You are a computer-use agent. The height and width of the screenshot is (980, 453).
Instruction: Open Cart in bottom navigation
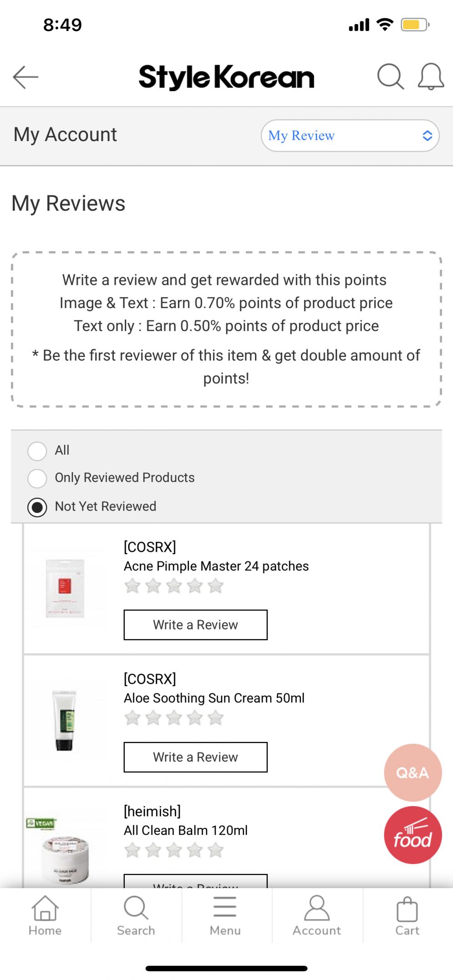pos(407,915)
